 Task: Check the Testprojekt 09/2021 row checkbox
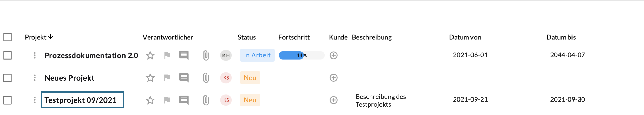(x=8, y=100)
